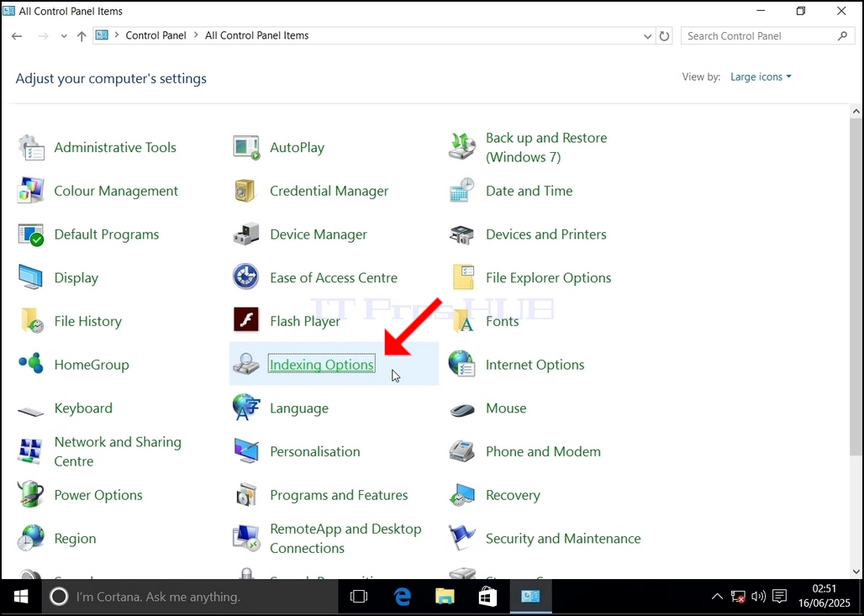
Task: Open the Indexing Options magnifier icon
Action: point(245,364)
